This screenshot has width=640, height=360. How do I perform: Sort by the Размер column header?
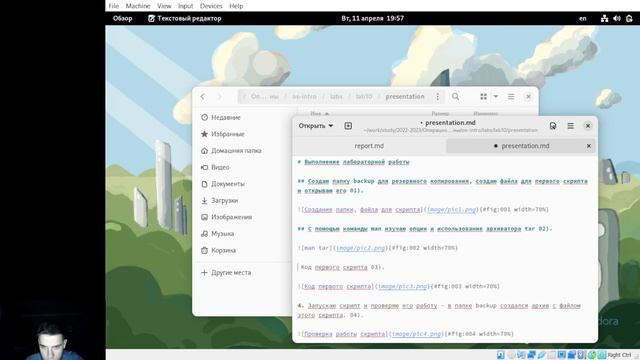coord(440,114)
